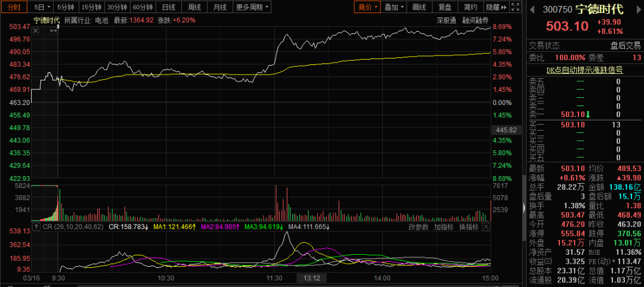Image resolution: width=644 pixels, height=287 pixels.
Task: Click the 均价 489.53 value
Action: click(x=629, y=168)
